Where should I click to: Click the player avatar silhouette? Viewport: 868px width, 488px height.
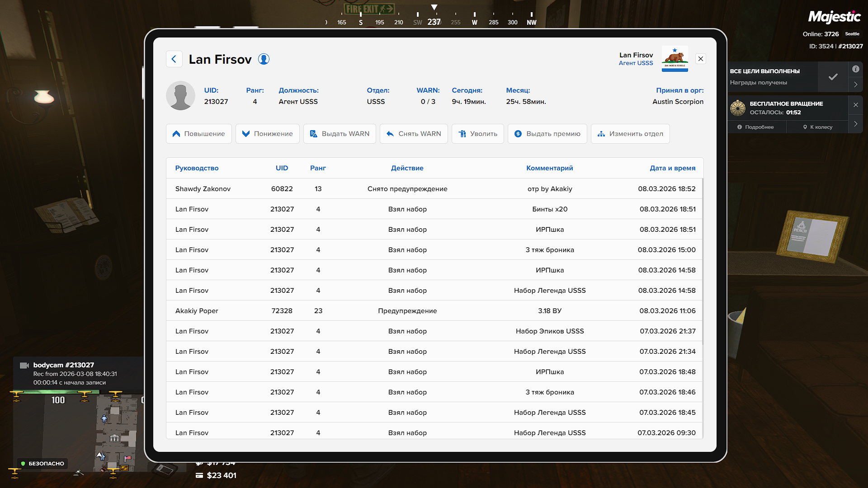(180, 96)
